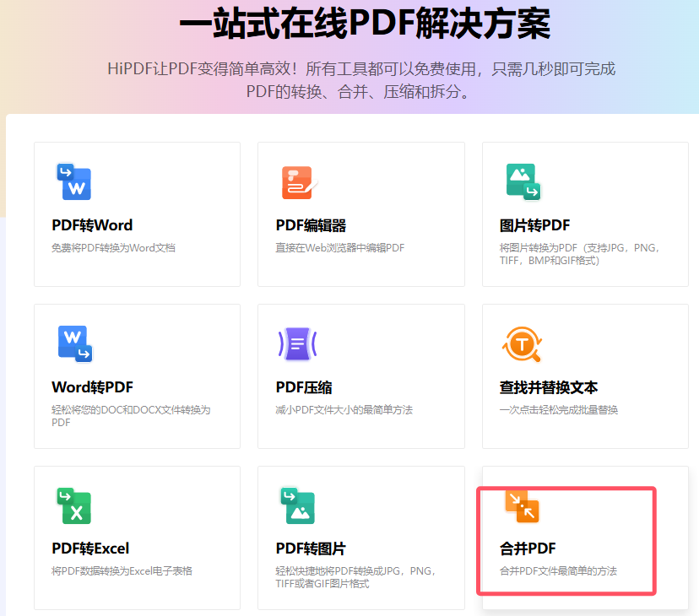Click the 查找并替换文本 magnifier icon

coord(522,343)
